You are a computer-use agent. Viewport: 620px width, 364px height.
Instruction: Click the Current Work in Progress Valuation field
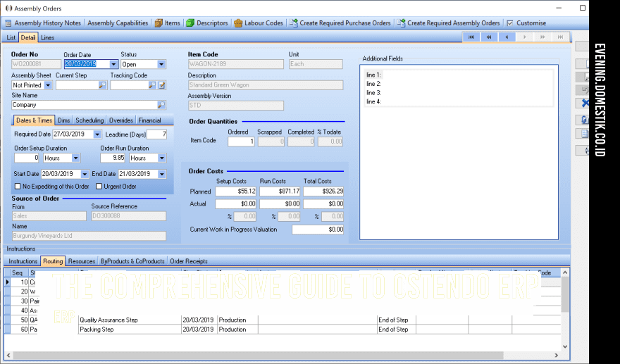318,230
